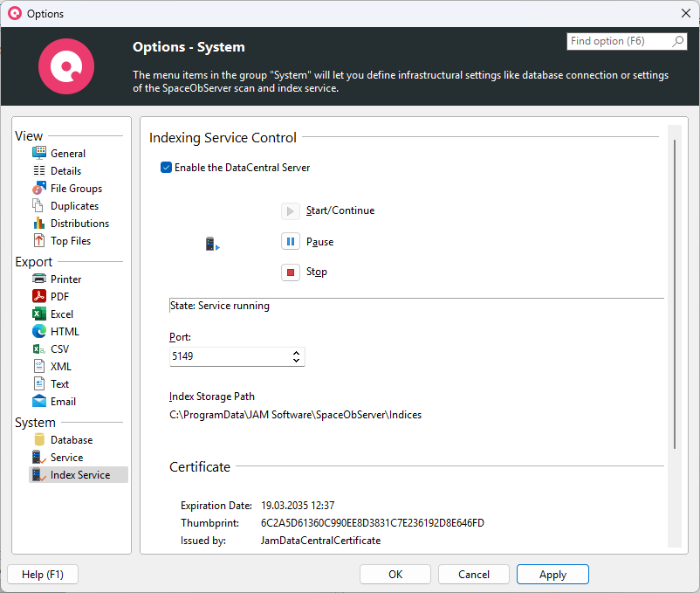Click the Index Storage Path value
Viewport: 700px width, 593px height.
point(295,415)
